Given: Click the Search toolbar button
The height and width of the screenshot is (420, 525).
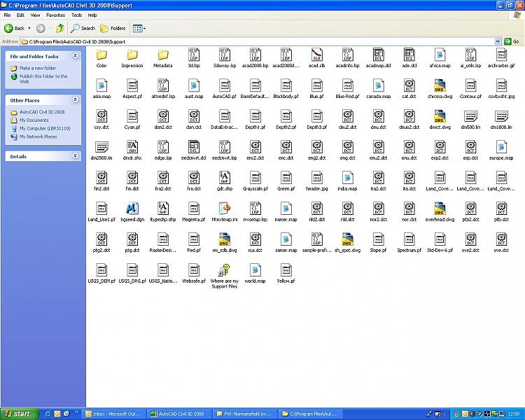Looking at the screenshot, I should (x=83, y=29).
